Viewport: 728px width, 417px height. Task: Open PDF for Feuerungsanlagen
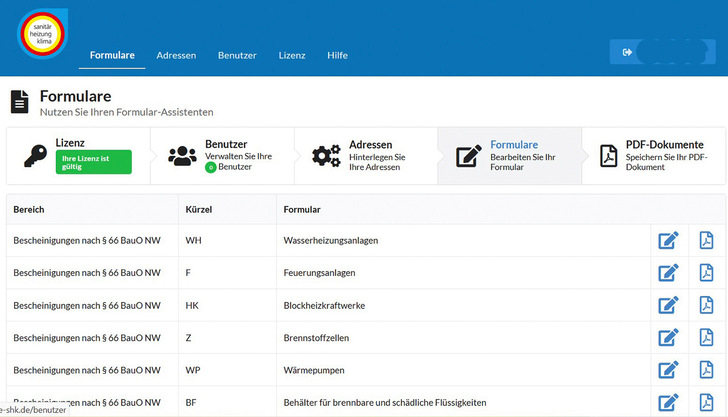tap(706, 273)
